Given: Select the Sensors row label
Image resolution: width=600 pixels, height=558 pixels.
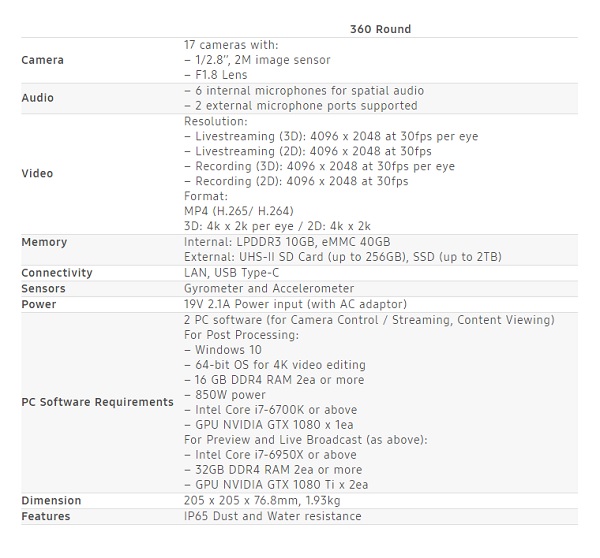Looking at the screenshot, I should point(44,288).
